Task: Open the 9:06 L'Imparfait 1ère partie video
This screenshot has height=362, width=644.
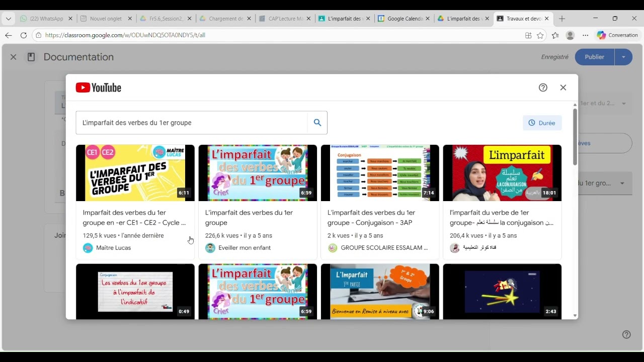Action: pos(380,292)
